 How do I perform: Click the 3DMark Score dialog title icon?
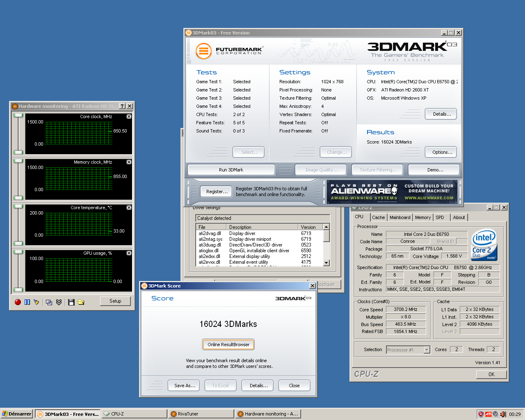144,286
